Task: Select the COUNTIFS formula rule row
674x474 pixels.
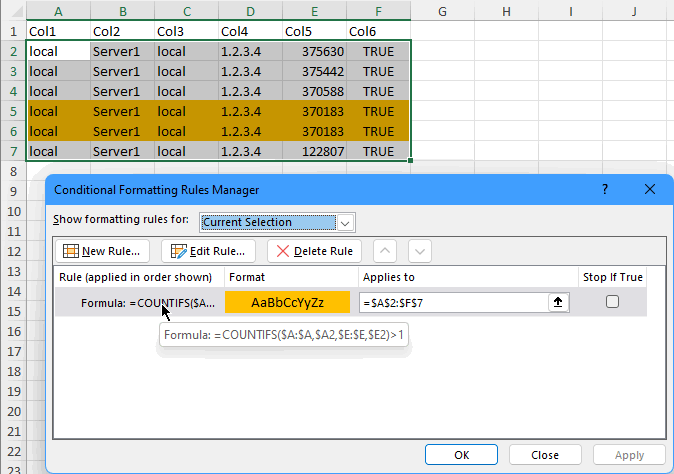Action: (350, 303)
